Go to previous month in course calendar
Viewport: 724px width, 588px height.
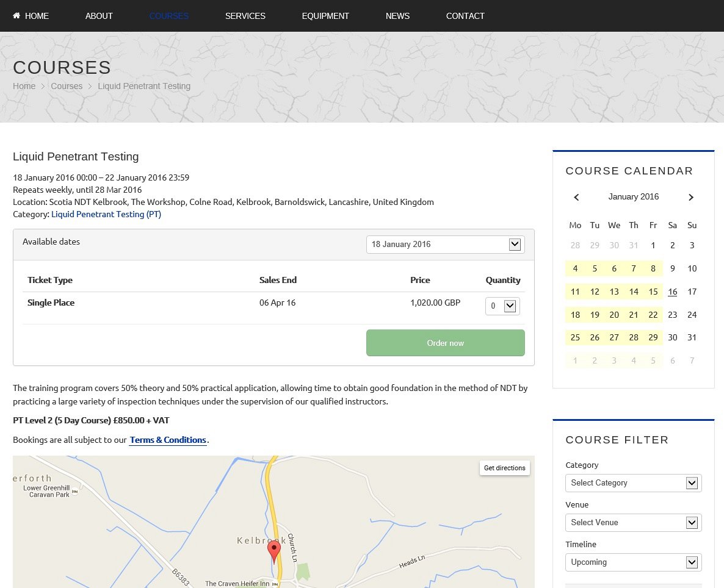click(x=576, y=197)
